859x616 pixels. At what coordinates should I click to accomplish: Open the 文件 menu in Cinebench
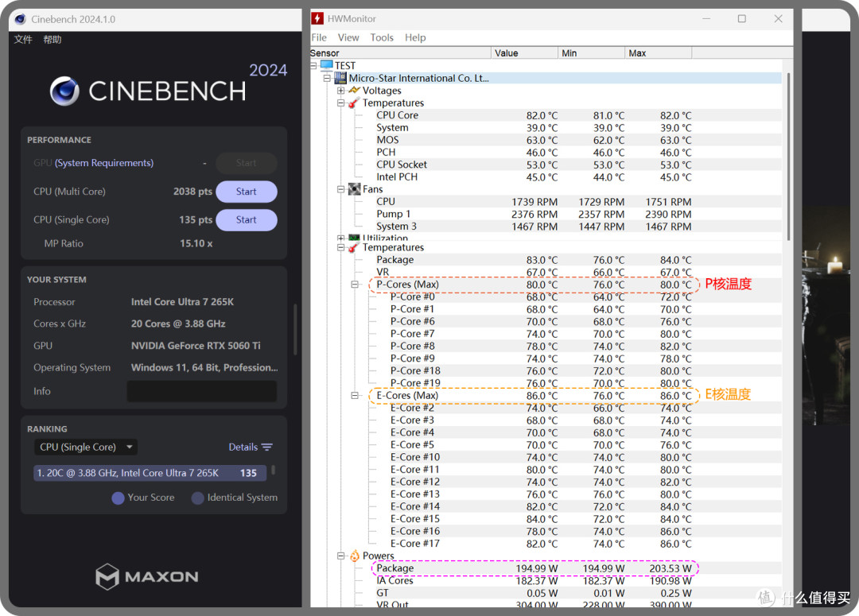point(23,40)
